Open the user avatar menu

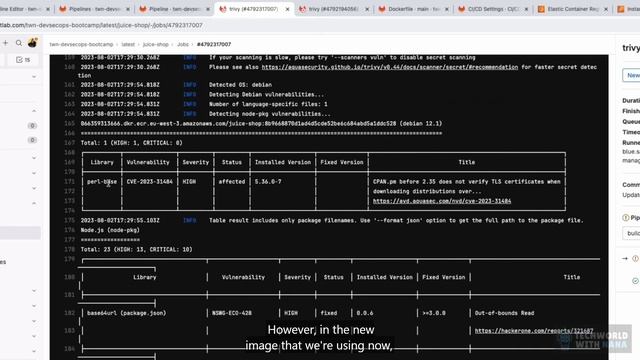coord(33,42)
